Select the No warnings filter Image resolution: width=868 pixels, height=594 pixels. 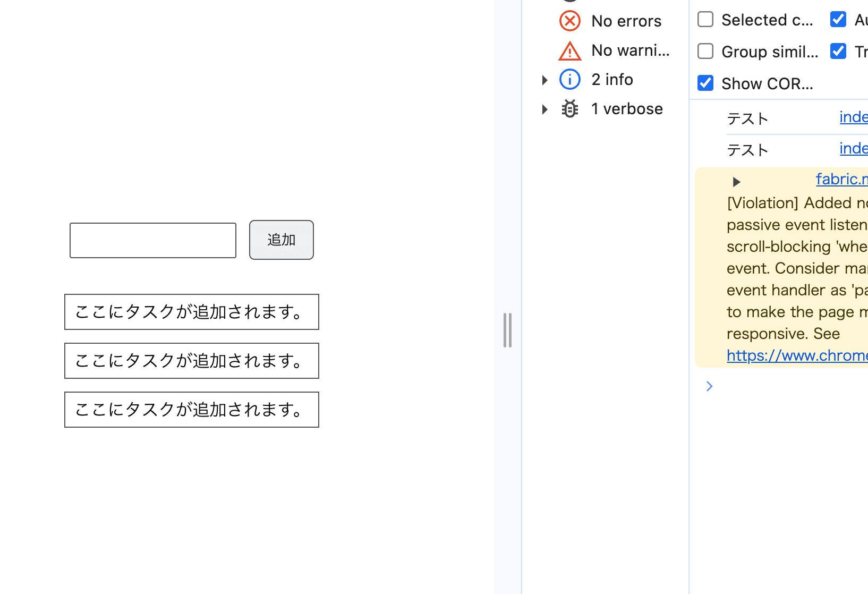pyautogui.click(x=630, y=50)
